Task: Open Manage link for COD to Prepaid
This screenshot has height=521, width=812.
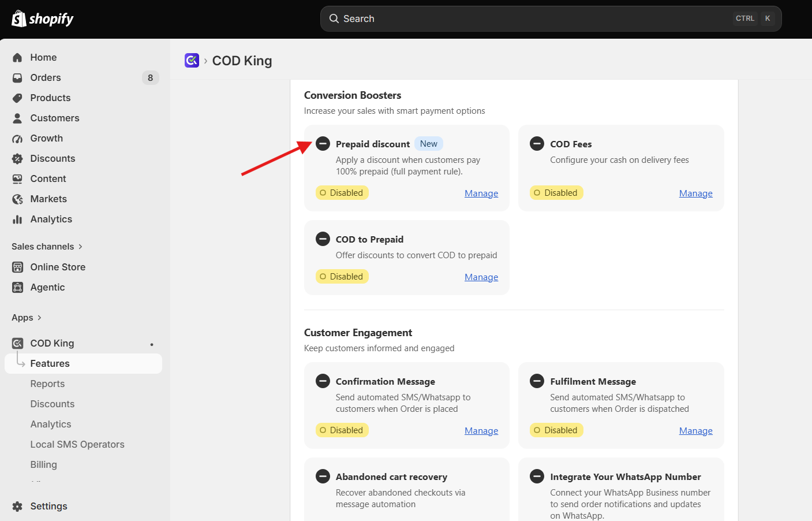Action: (x=481, y=277)
